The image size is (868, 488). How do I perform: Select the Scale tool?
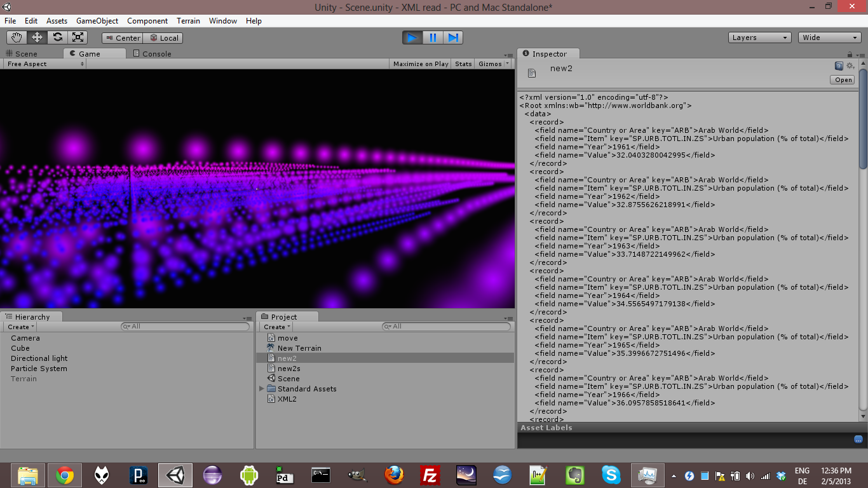click(78, 37)
